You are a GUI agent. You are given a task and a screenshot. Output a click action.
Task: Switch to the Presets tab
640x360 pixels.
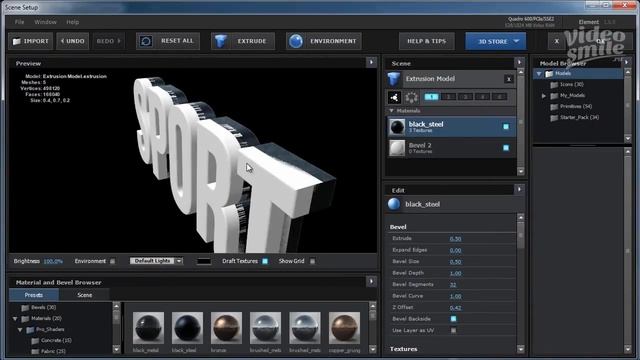(34, 295)
